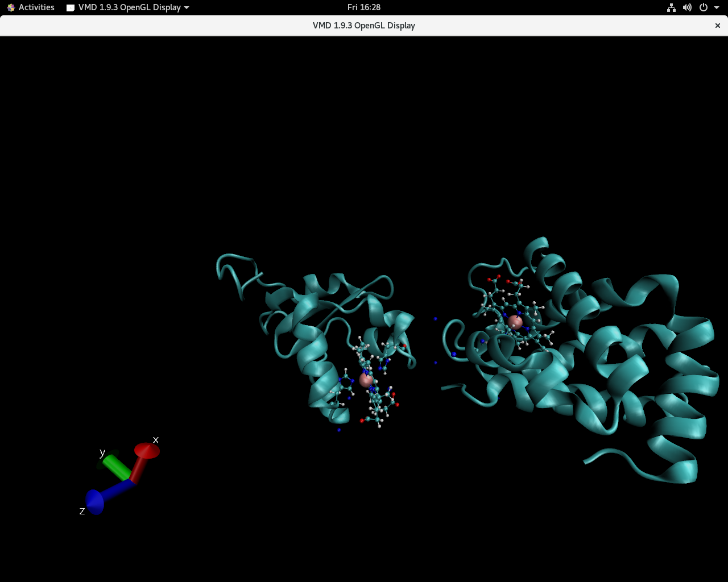The width and height of the screenshot is (728, 582).
Task: Click the blue z-axis arrow tip
Action: (x=94, y=502)
